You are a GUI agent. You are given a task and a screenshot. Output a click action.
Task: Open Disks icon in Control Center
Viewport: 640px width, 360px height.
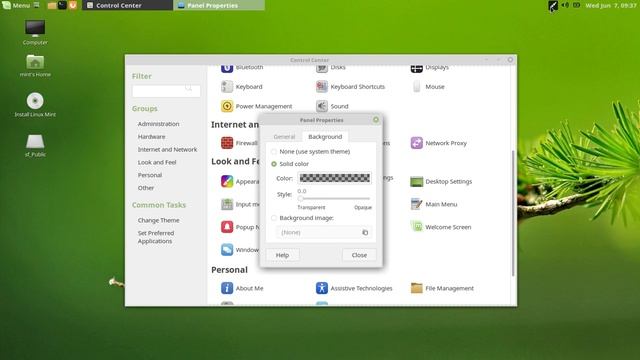tap(322, 69)
